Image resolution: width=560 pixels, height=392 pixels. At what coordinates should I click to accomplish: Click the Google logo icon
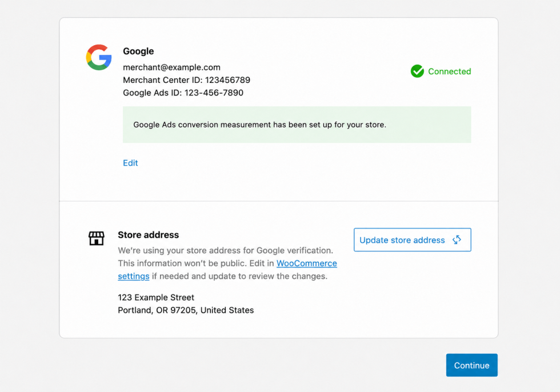[x=99, y=57]
